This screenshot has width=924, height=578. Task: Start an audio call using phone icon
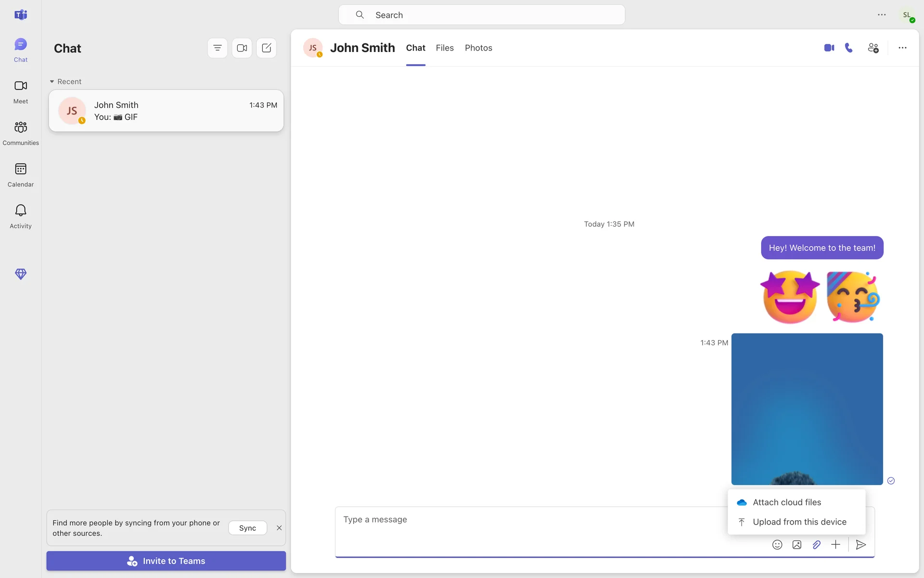click(x=849, y=48)
